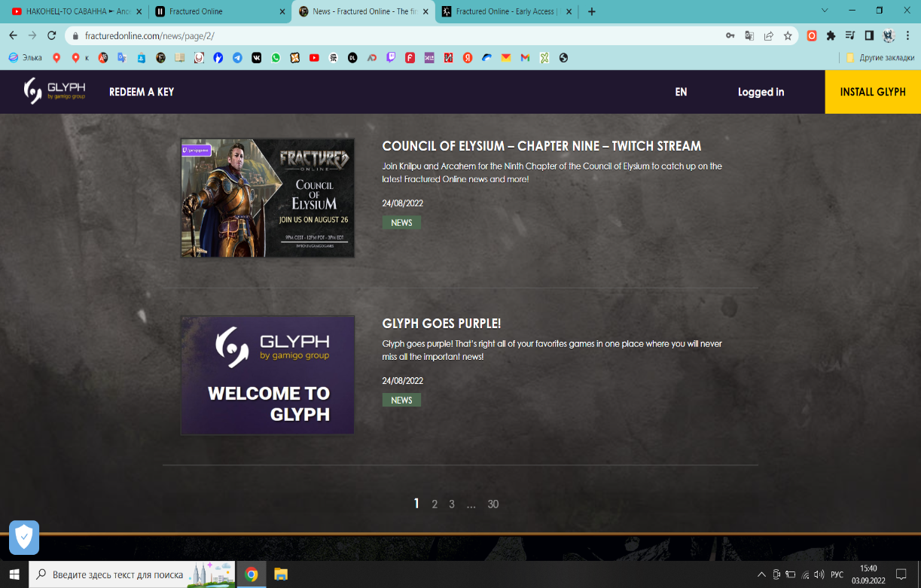Open File Explorer from the taskbar

(281, 574)
